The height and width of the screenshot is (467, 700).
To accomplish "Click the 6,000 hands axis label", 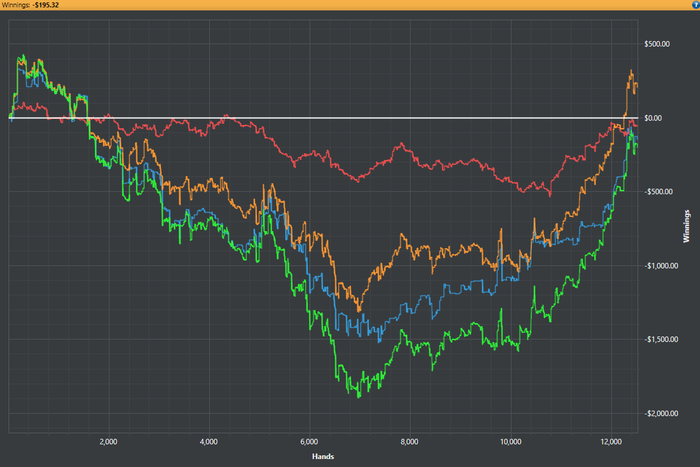I will (309, 442).
